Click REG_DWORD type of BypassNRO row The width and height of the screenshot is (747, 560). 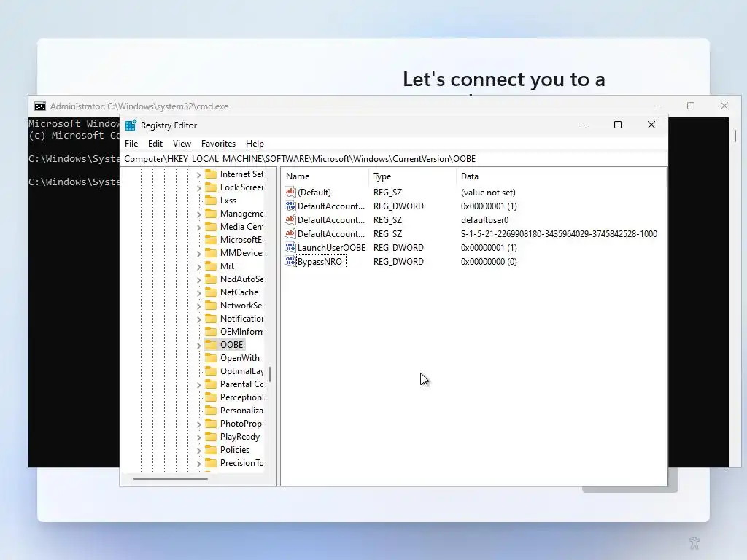point(398,262)
